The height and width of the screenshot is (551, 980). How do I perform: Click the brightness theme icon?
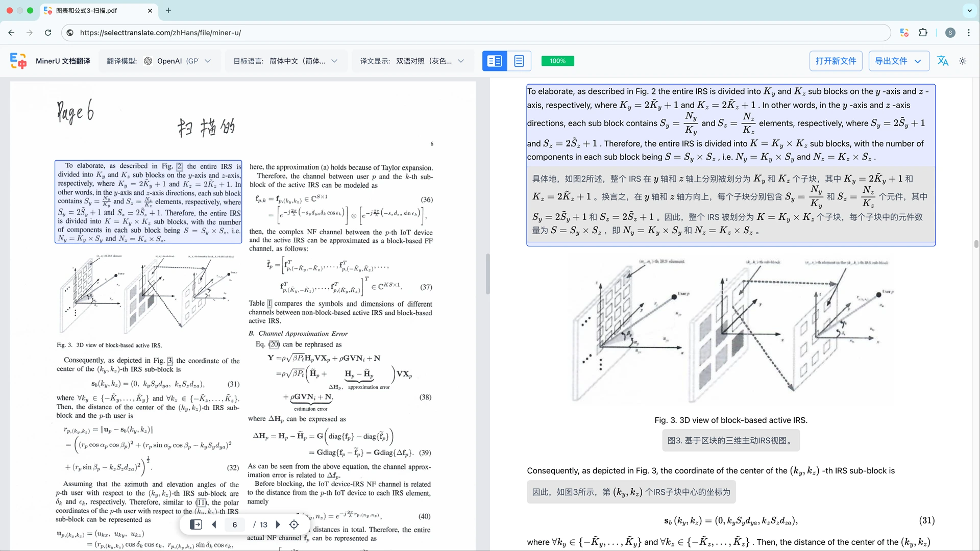[x=963, y=61]
